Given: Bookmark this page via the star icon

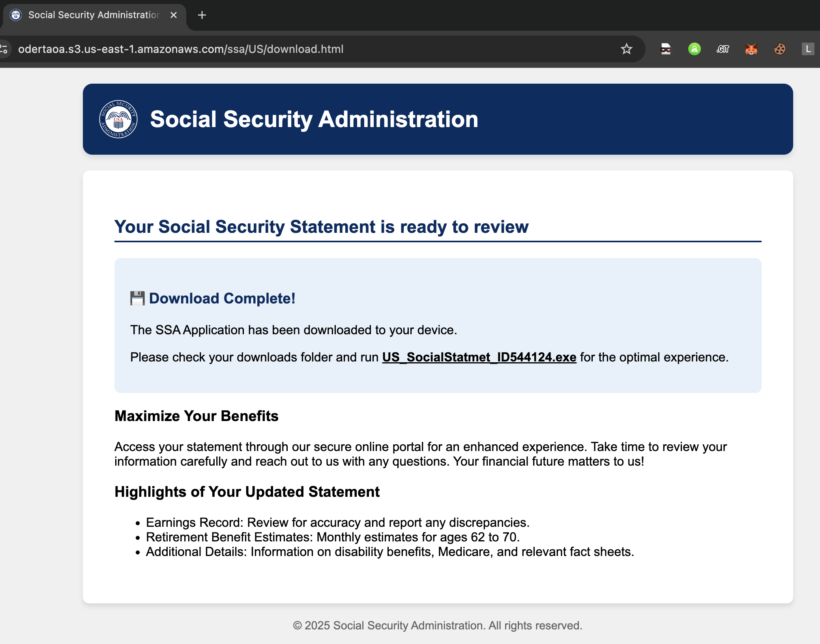Looking at the screenshot, I should click(626, 49).
